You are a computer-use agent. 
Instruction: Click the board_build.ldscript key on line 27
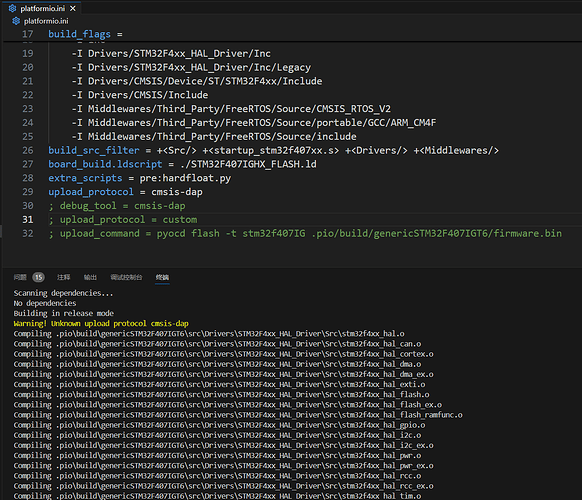[x=105, y=164]
